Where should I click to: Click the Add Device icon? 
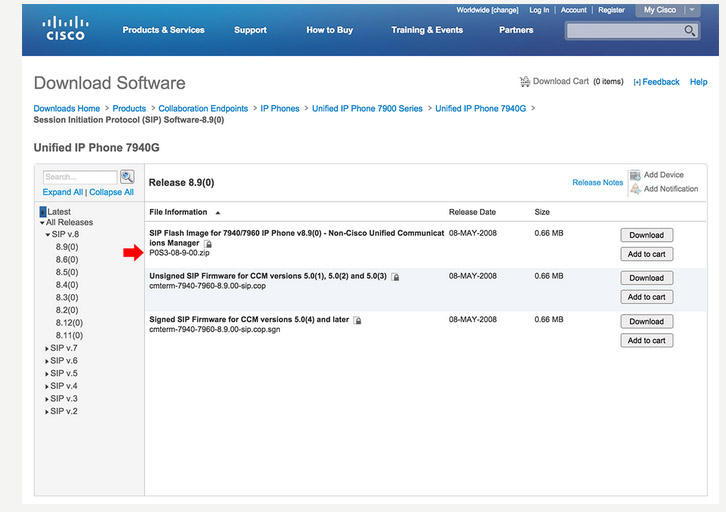635,175
